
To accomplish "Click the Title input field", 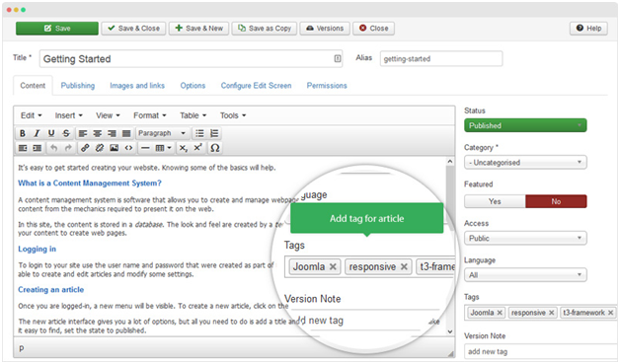I will coord(191,58).
